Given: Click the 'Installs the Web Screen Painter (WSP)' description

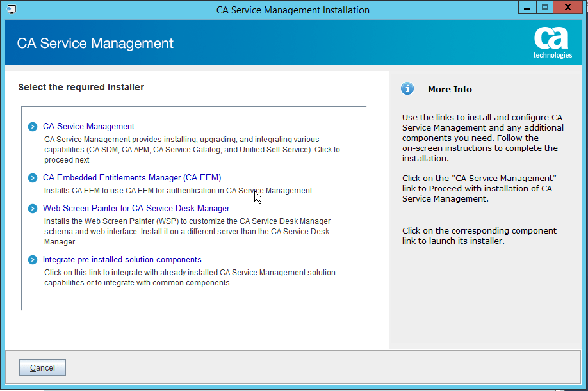Looking at the screenshot, I should pos(187,232).
